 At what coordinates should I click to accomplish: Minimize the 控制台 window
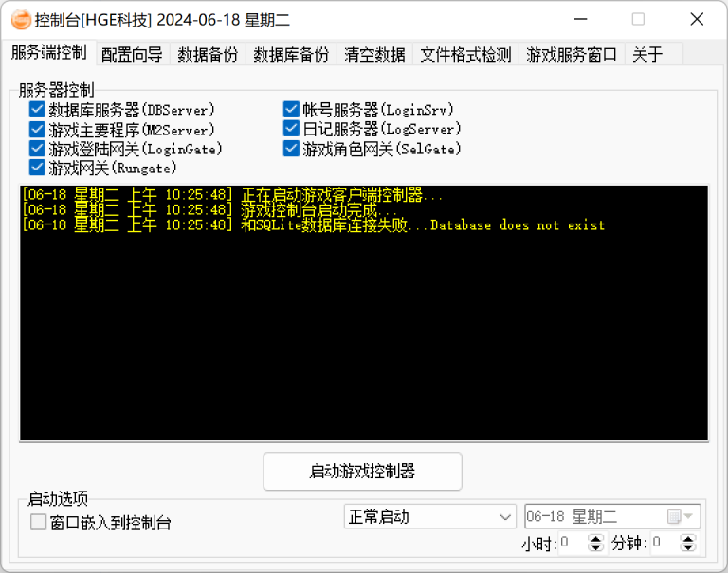[x=581, y=20]
